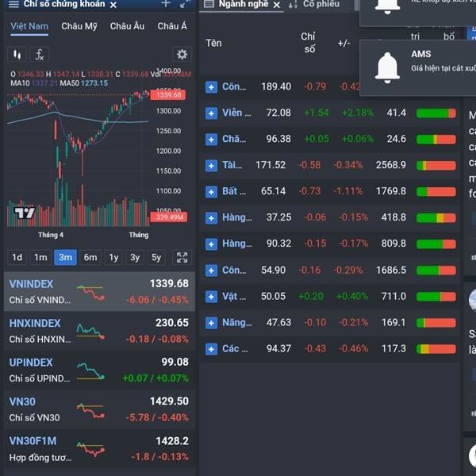Set chart range to 6m
This screenshot has height=476, width=476.
[x=90, y=257]
